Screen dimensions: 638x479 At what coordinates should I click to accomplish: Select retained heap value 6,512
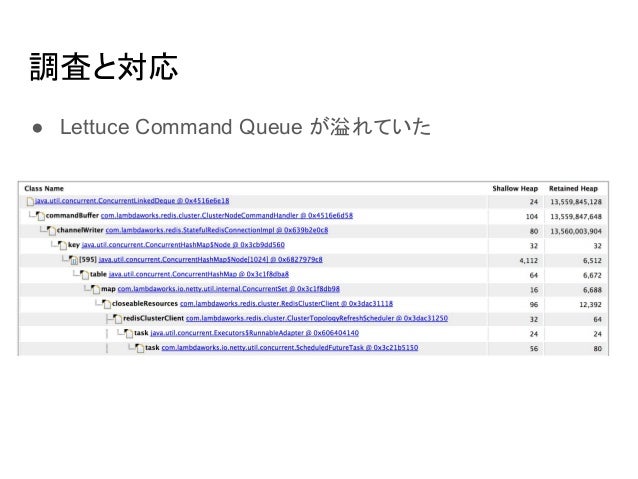tap(592, 260)
